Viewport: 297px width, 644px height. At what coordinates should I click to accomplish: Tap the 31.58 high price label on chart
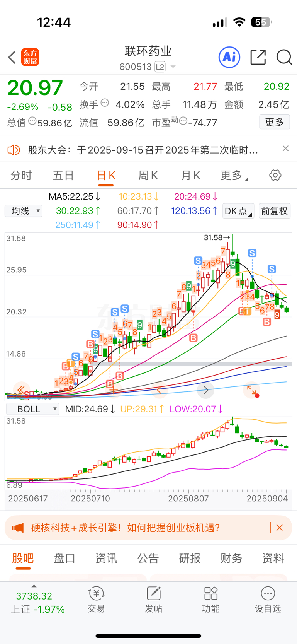(x=217, y=237)
